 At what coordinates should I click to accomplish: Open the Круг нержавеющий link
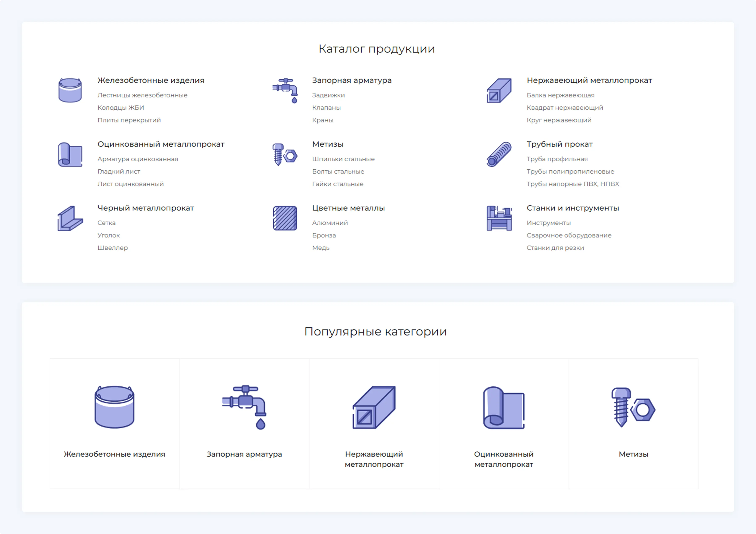pyautogui.click(x=559, y=120)
